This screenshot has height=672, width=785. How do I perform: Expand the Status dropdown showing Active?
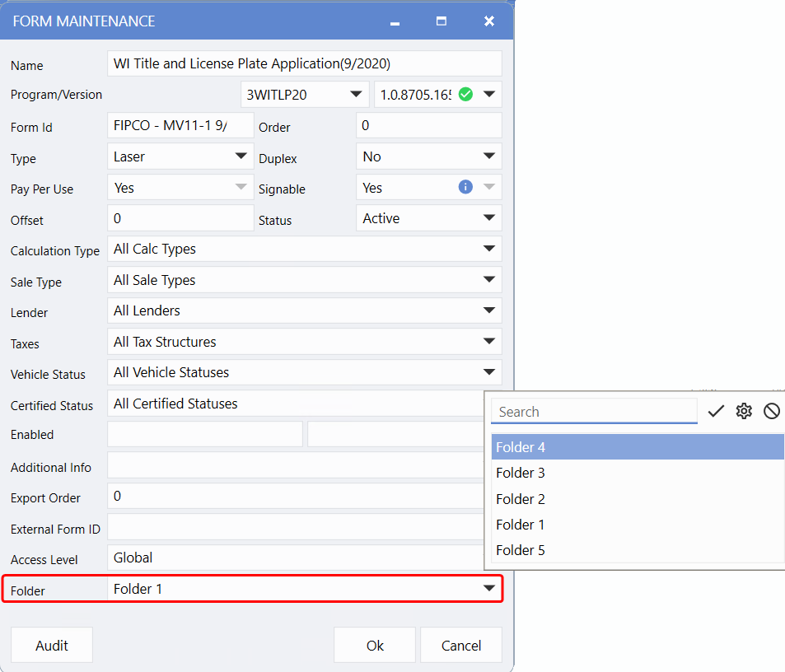click(489, 218)
